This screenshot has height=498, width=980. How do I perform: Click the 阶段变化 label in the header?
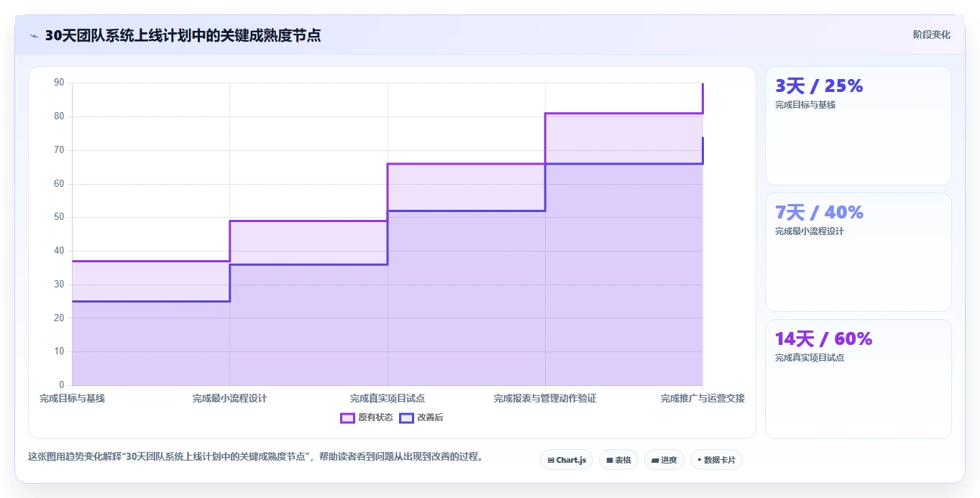coord(931,34)
